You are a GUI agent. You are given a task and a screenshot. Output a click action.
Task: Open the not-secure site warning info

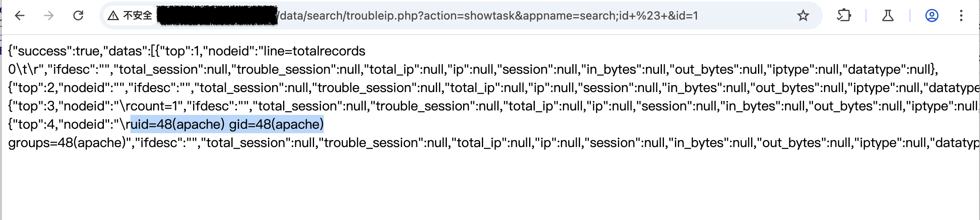tap(130, 16)
